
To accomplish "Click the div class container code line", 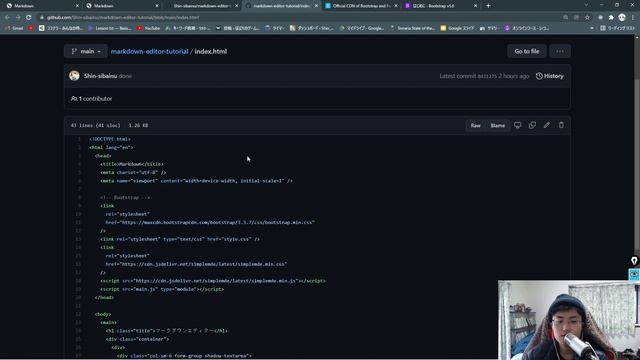I will coord(137,339).
